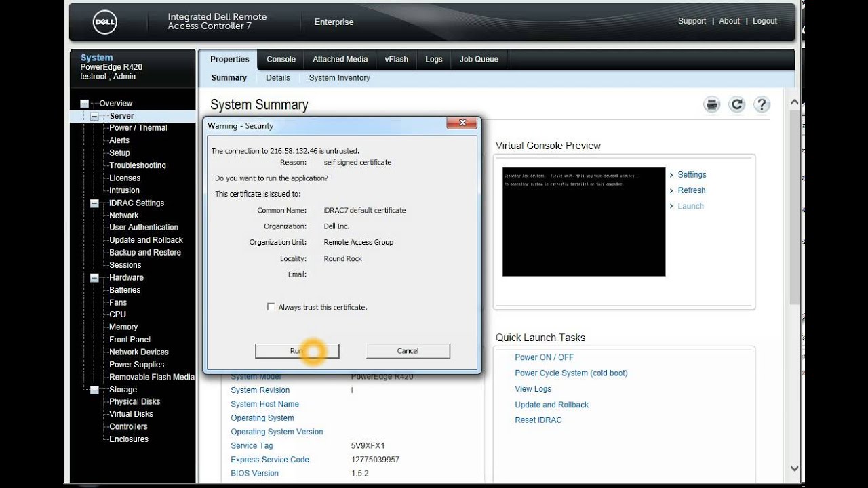Collapse the Overview tree node

click(85, 104)
